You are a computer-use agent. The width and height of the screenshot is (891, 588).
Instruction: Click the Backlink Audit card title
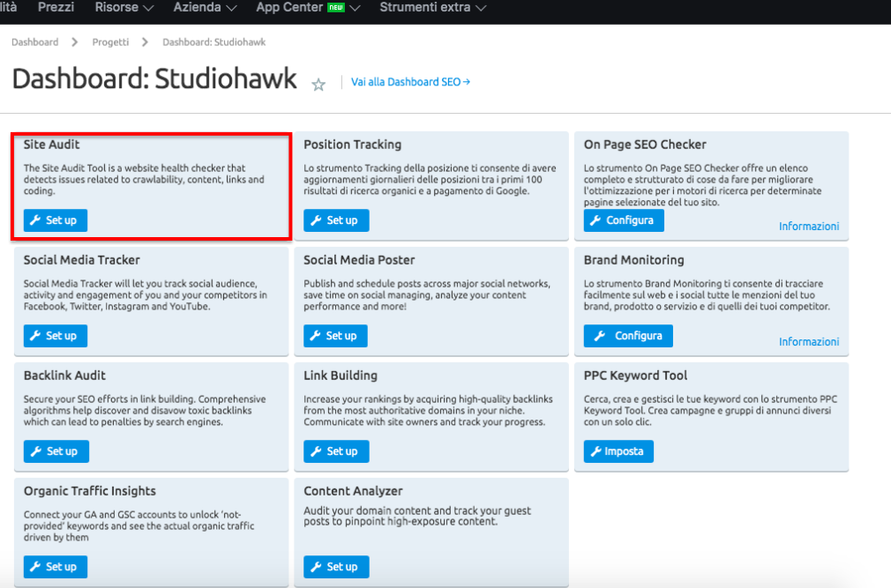pyautogui.click(x=64, y=376)
